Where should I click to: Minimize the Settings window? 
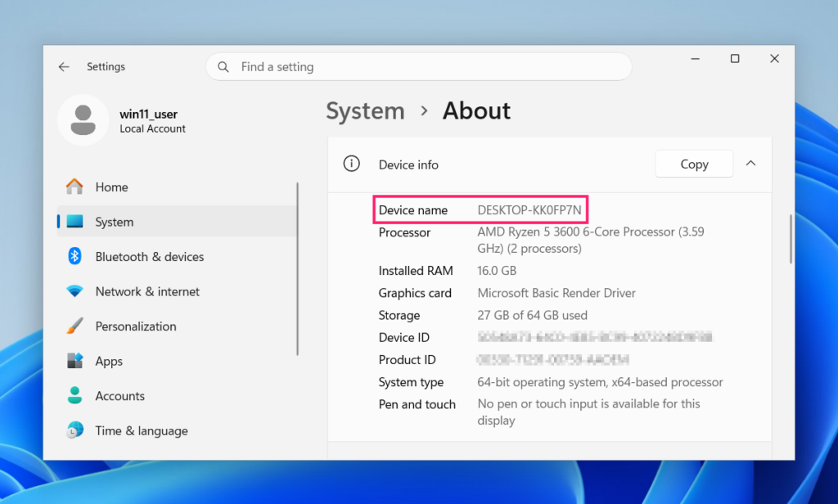click(x=695, y=59)
